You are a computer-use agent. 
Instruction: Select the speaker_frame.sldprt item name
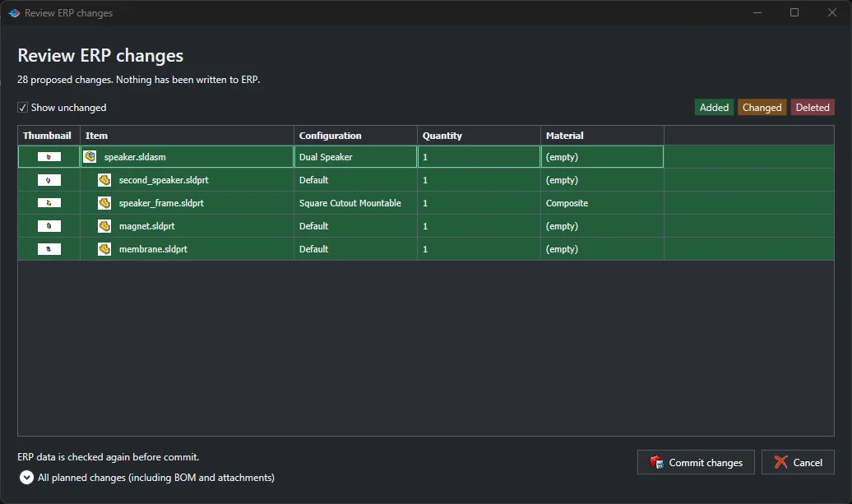coord(161,203)
